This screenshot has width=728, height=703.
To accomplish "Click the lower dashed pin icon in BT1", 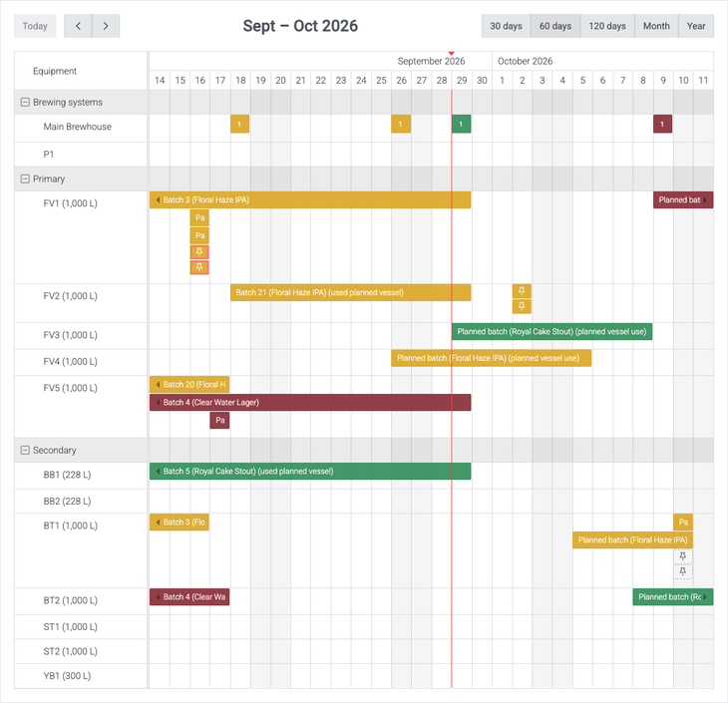I will click(683, 571).
